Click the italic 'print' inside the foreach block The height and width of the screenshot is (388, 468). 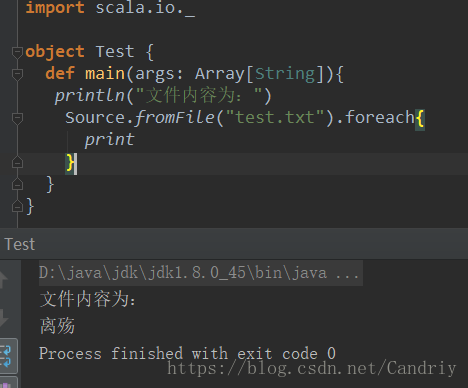tap(109, 140)
